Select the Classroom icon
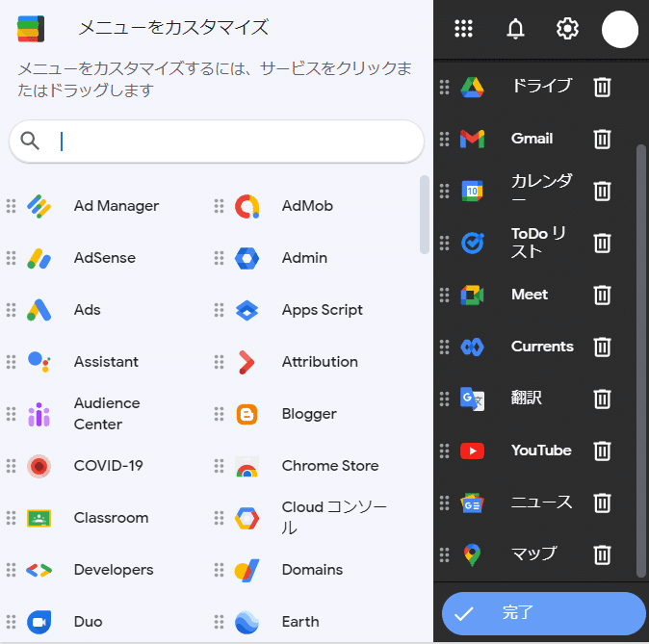649x644 pixels. pos(39,518)
